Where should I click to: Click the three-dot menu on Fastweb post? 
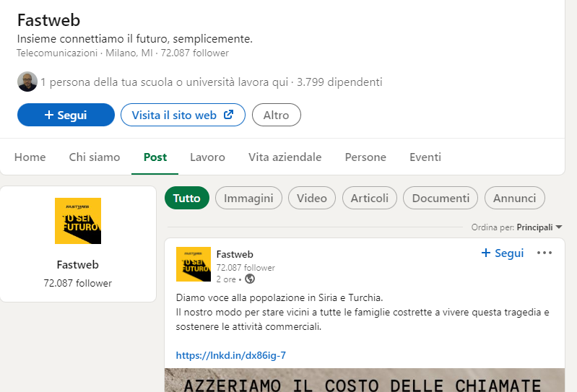tap(544, 253)
